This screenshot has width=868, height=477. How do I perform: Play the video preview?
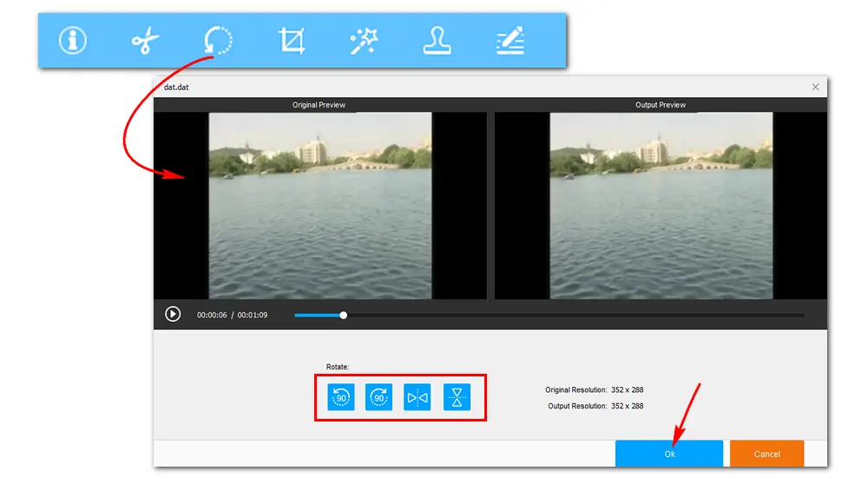(173, 314)
